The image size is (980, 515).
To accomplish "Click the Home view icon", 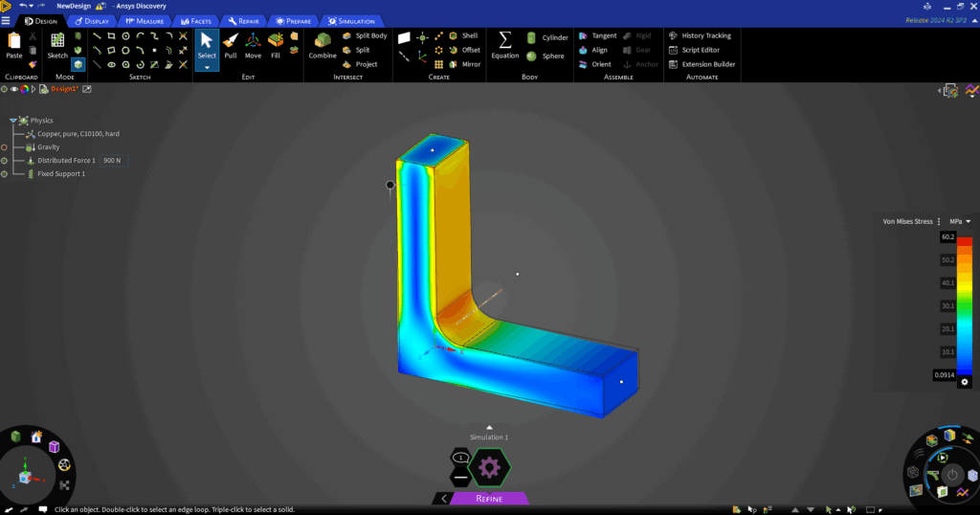I will pyautogui.click(x=36, y=437).
